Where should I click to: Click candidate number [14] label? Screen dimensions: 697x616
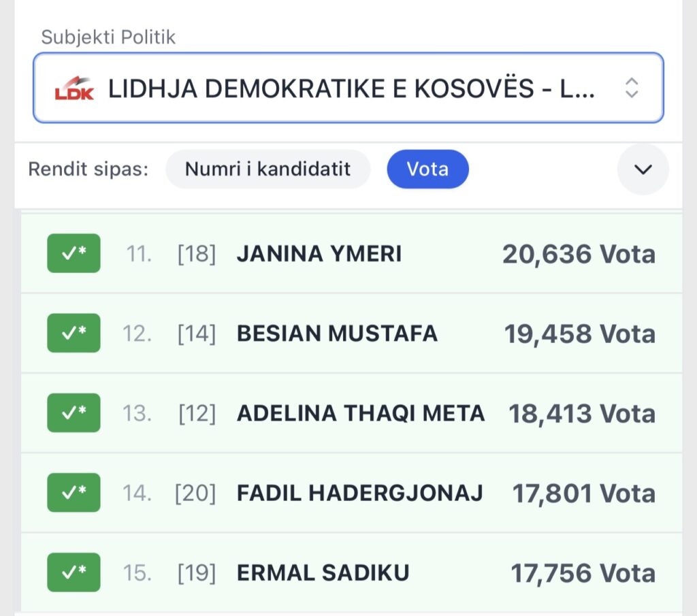coord(196,334)
